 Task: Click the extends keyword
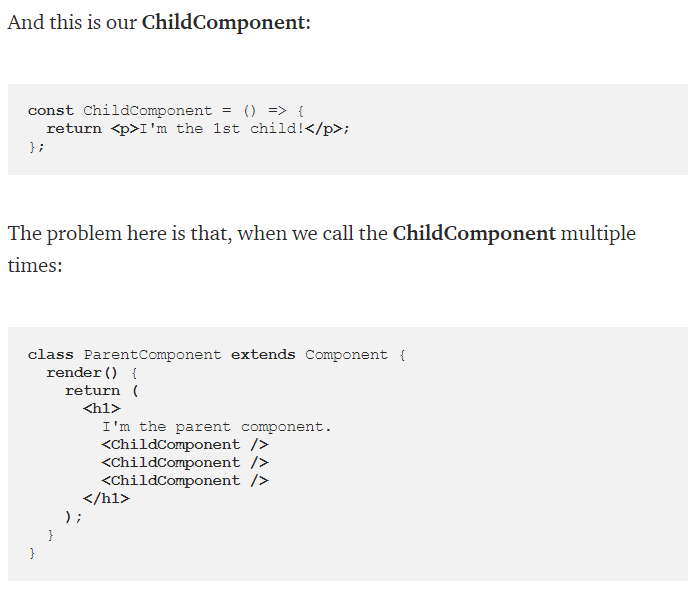(263, 354)
